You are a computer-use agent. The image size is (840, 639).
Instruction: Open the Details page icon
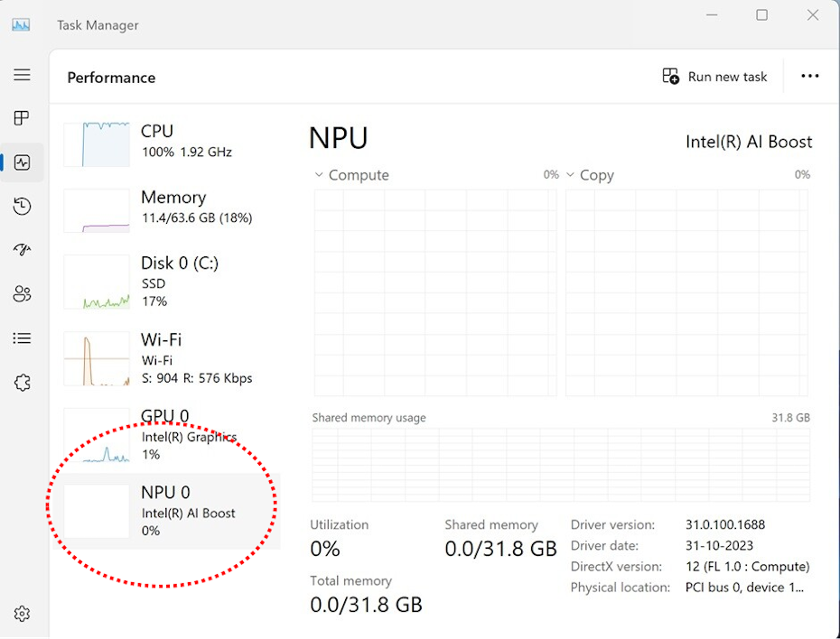click(x=22, y=338)
